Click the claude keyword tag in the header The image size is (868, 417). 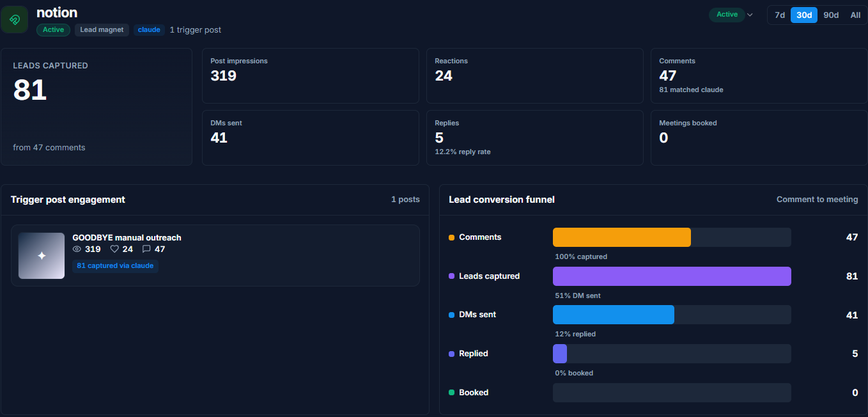(x=149, y=30)
